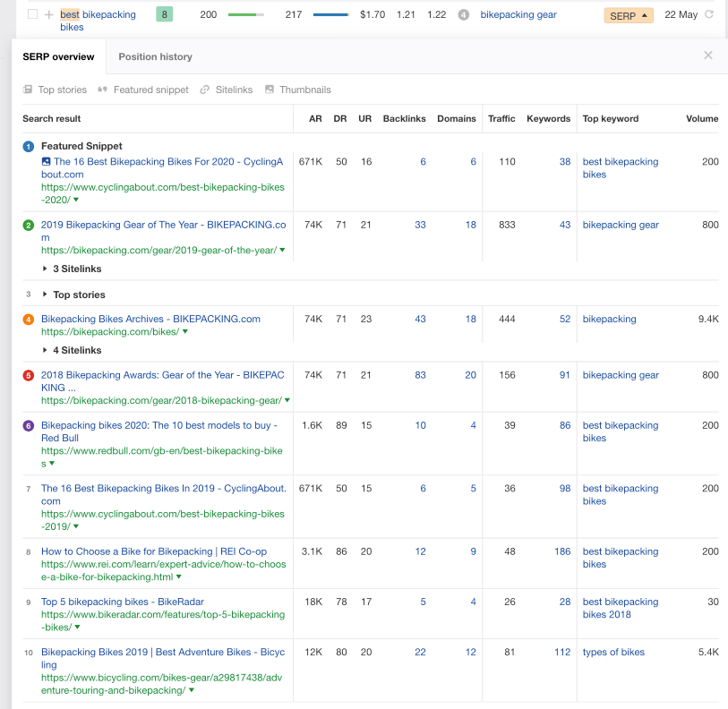Screen dimensions: 728x709
Task: Close the SERP overview panel
Action: coord(708,56)
